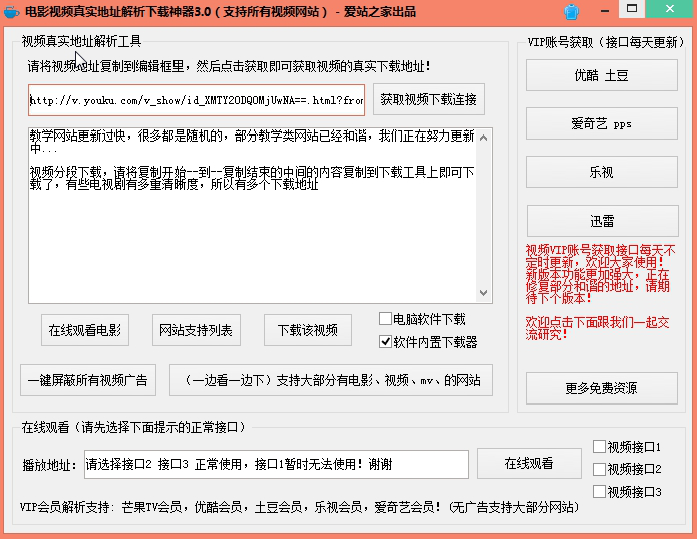Viewport: 697px width, 539px height.
Task: Select 视频接口3 checkbox
Action: [599, 491]
